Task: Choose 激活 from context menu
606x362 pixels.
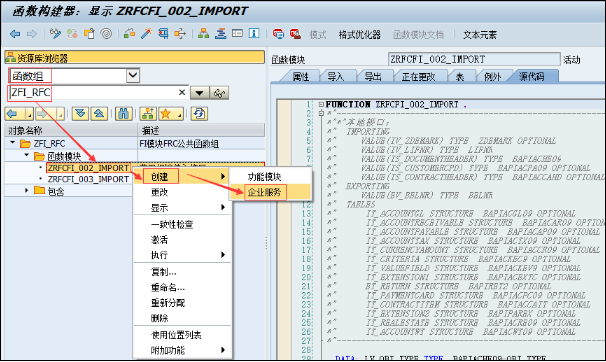Action: 159,240
